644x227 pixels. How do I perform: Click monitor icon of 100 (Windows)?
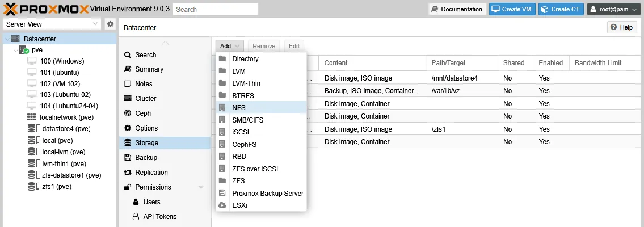coord(32,61)
